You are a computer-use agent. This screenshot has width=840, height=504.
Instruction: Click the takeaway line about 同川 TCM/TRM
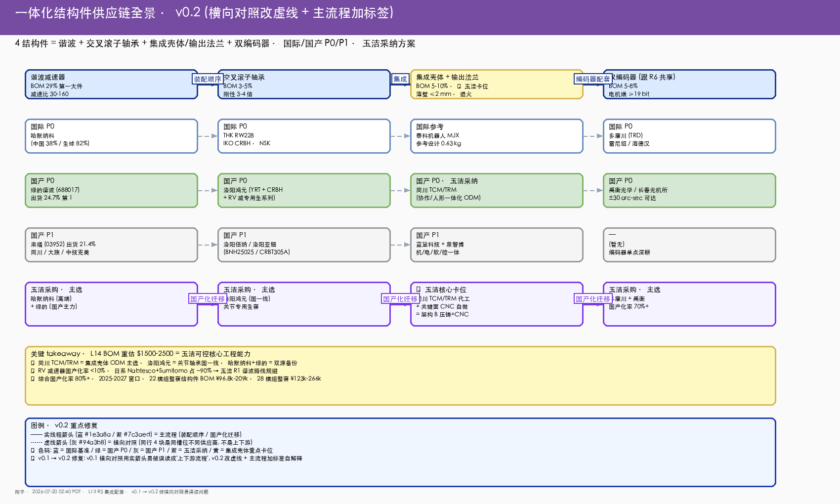click(x=164, y=363)
